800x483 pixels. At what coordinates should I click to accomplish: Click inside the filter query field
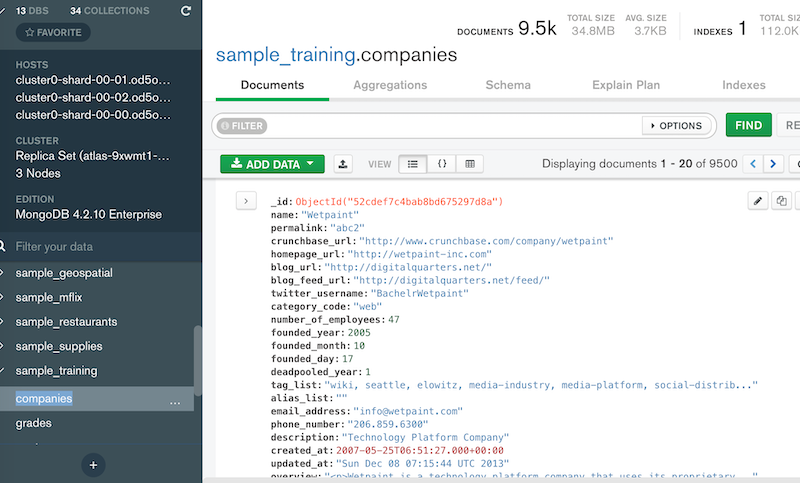click(x=453, y=125)
